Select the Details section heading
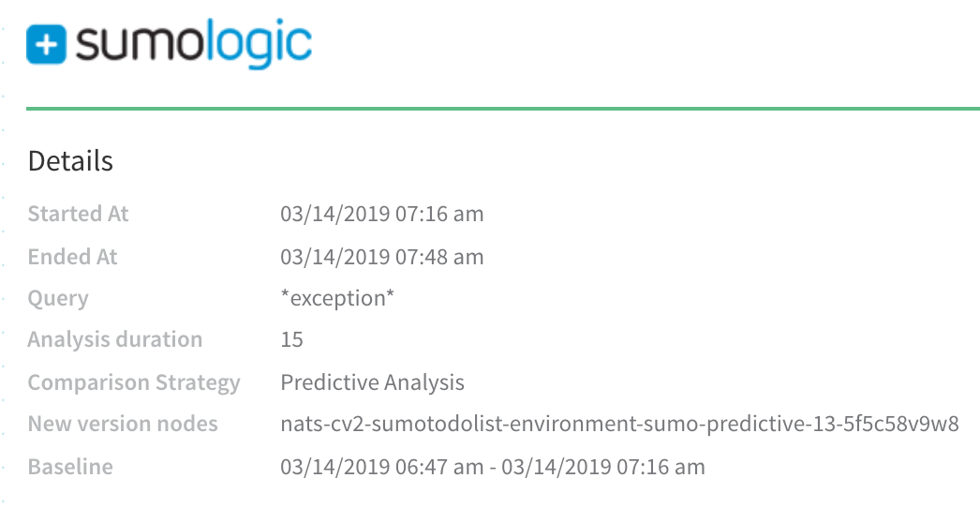This screenshot has width=980, height=508. pos(70,161)
